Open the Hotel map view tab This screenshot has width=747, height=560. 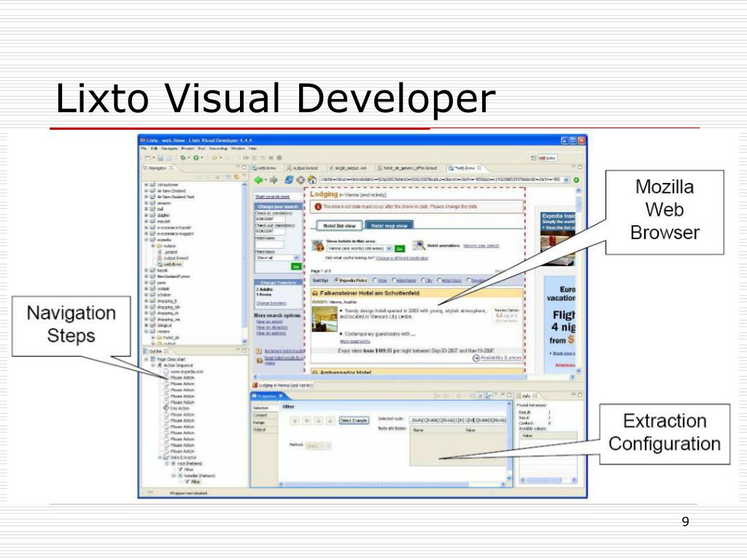(x=389, y=226)
